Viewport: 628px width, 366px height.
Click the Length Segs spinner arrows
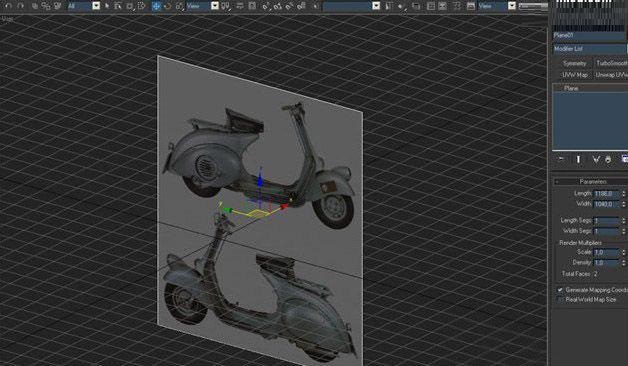coord(623,221)
